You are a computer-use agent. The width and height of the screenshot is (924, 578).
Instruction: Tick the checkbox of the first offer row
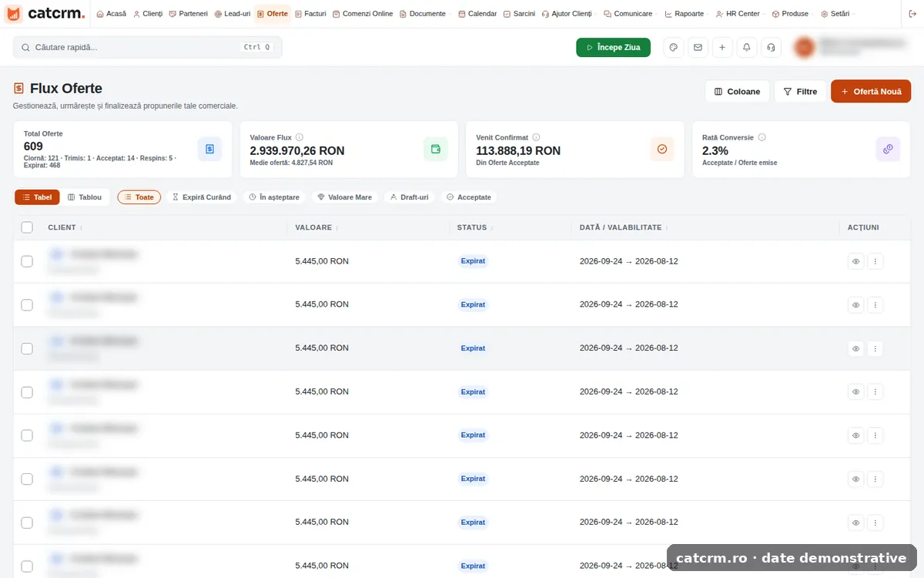pos(27,261)
